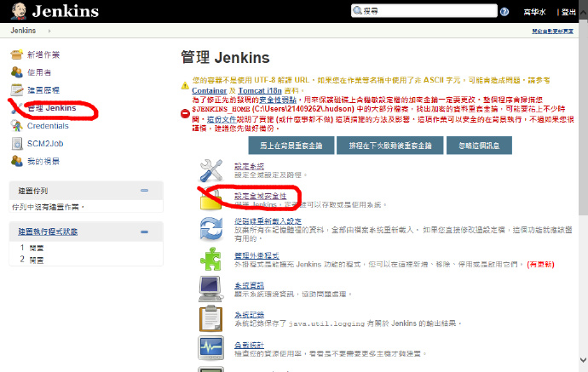Click the scrollbar down arrow

point(583,360)
